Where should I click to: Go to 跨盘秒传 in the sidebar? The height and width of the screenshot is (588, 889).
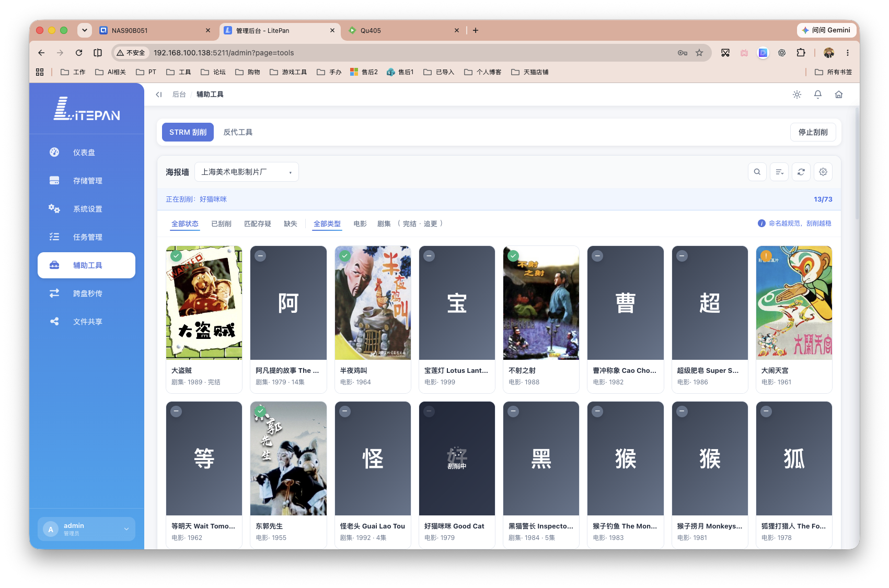pyautogui.click(x=86, y=293)
